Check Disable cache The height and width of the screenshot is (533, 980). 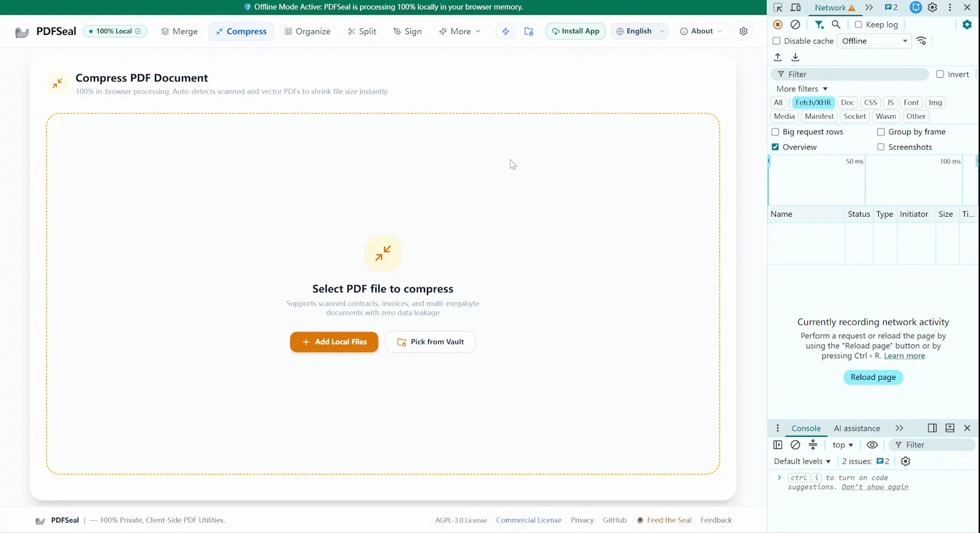coord(777,41)
